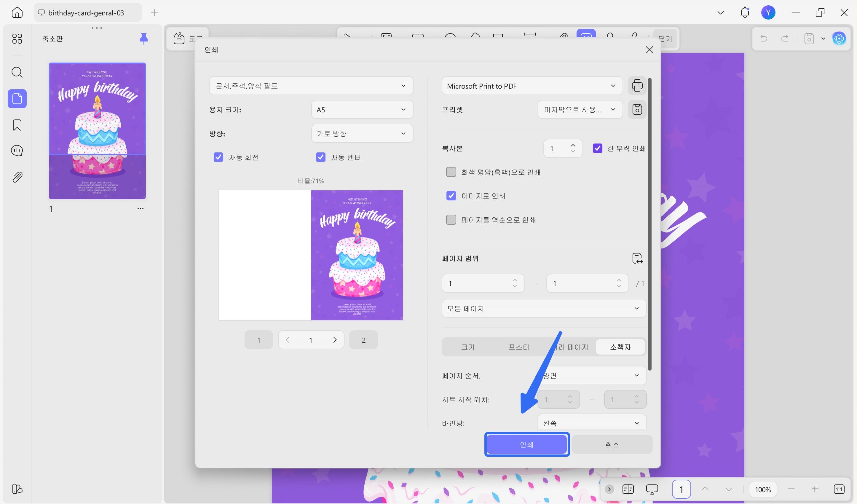Click the 취소 cancel button
The height and width of the screenshot is (504, 857).
coord(612,444)
